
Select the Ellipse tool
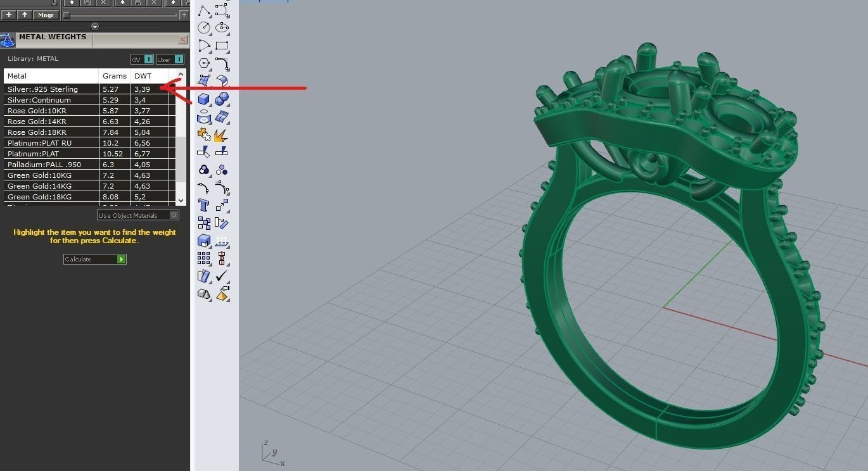222,28
